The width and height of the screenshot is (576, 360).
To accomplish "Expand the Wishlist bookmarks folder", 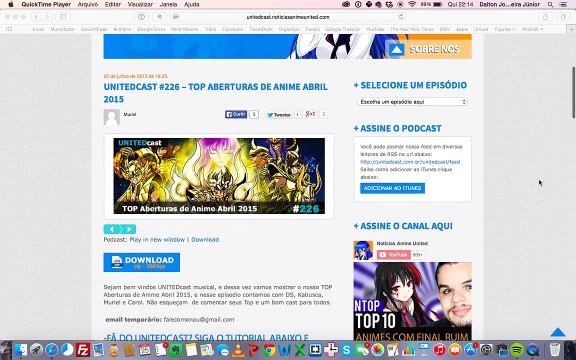I will (x=532, y=29).
